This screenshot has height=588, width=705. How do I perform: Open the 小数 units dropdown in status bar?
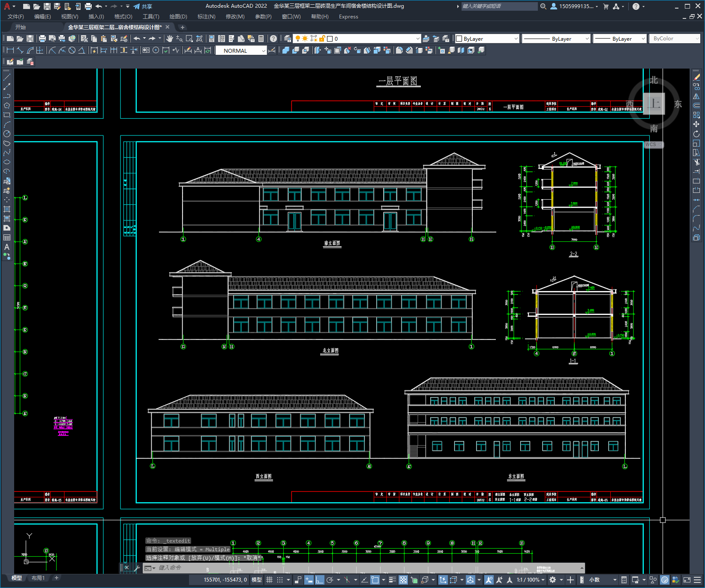coord(603,580)
